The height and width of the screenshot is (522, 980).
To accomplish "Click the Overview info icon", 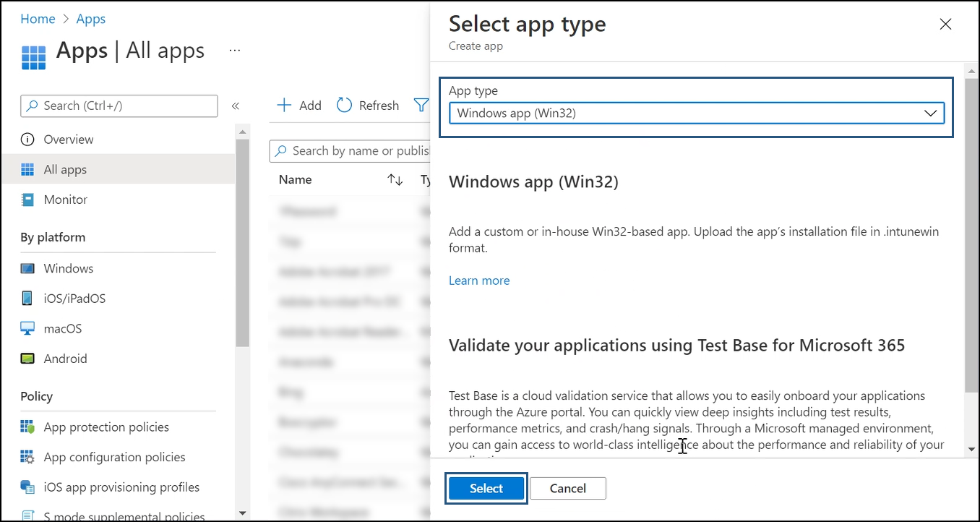I will click(27, 140).
